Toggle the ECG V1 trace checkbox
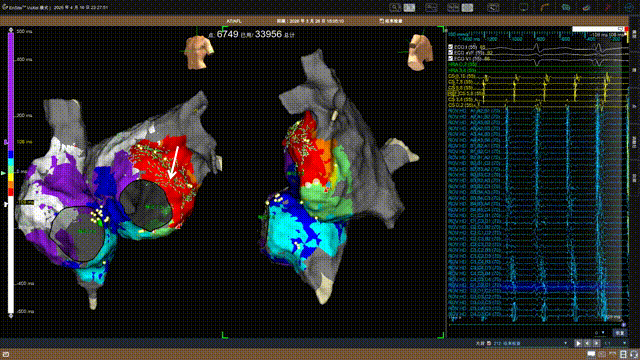This screenshot has width=640, height=360. pos(451,58)
